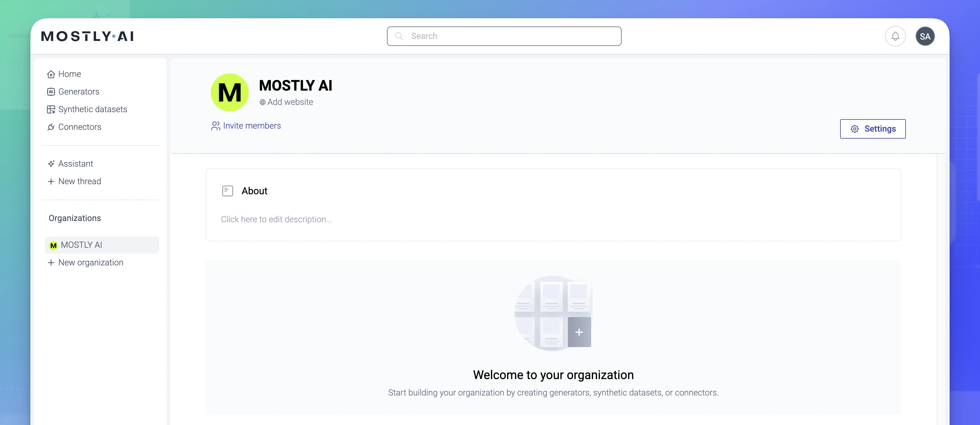
Task: Click the Welcome to your organization heading
Action: (x=553, y=375)
